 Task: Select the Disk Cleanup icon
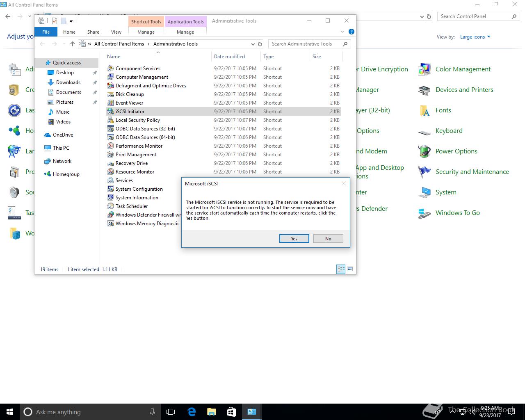[110, 94]
